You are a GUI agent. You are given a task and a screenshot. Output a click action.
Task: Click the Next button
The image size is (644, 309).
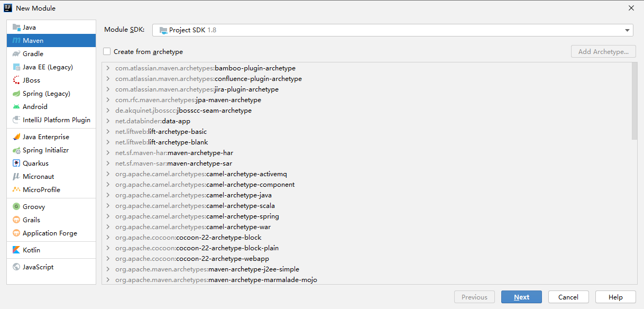pyautogui.click(x=521, y=297)
